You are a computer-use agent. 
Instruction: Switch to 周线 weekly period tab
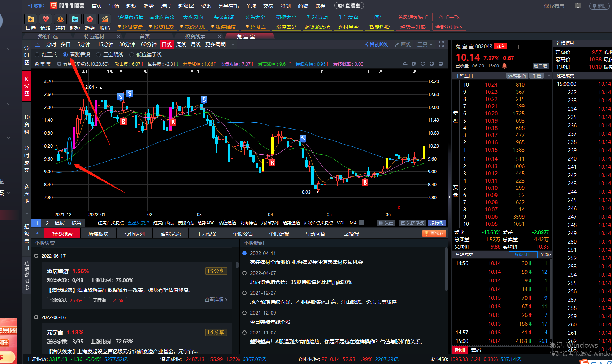point(181,44)
